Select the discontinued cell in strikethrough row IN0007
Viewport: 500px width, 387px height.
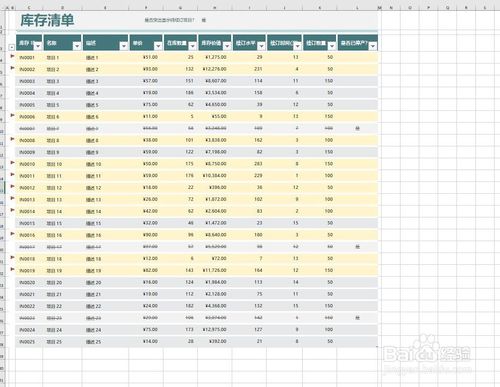click(x=357, y=128)
